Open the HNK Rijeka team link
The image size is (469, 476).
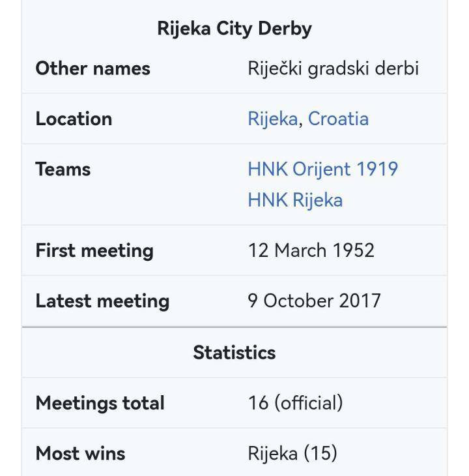click(x=295, y=200)
